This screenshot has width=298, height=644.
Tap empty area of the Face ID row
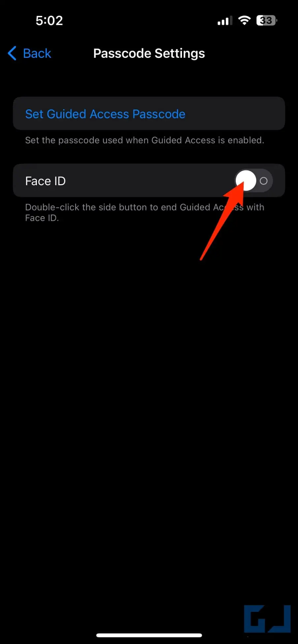pos(148,181)
